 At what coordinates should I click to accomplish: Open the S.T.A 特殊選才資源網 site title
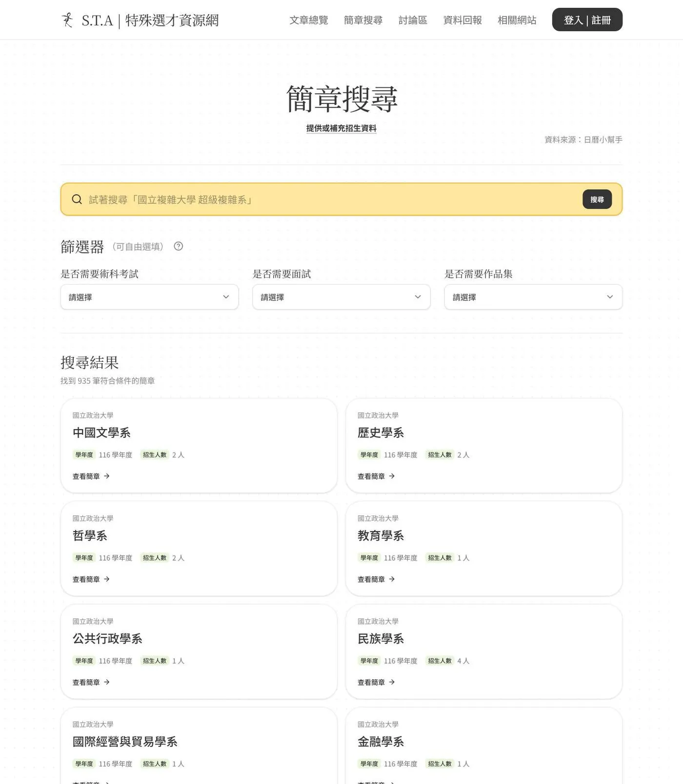(150, 20)
